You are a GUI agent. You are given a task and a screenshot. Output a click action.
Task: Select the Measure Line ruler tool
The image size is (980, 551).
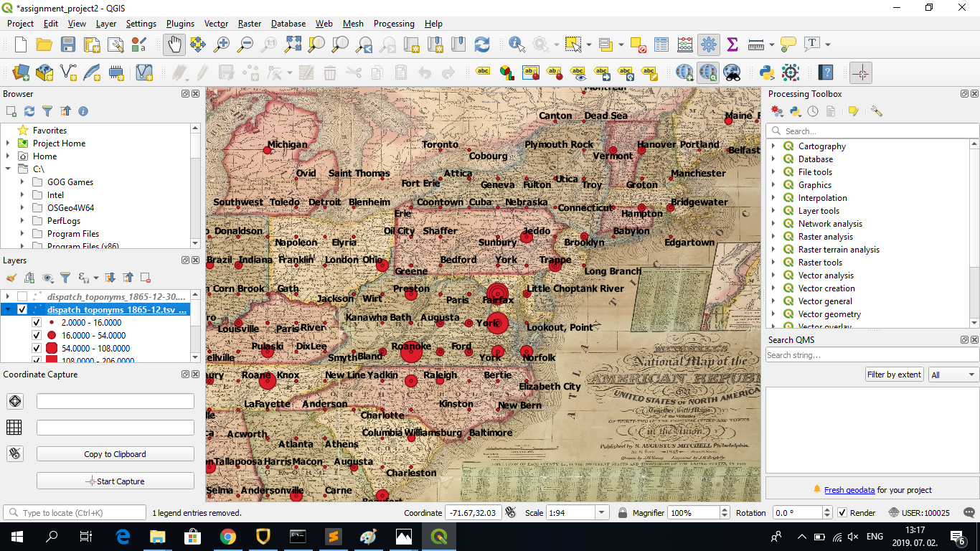point(756,44)
